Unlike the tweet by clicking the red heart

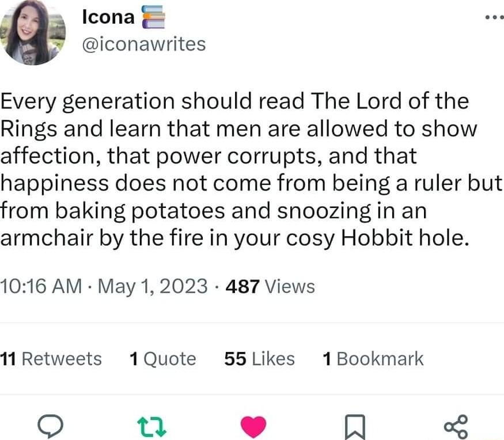253,426
